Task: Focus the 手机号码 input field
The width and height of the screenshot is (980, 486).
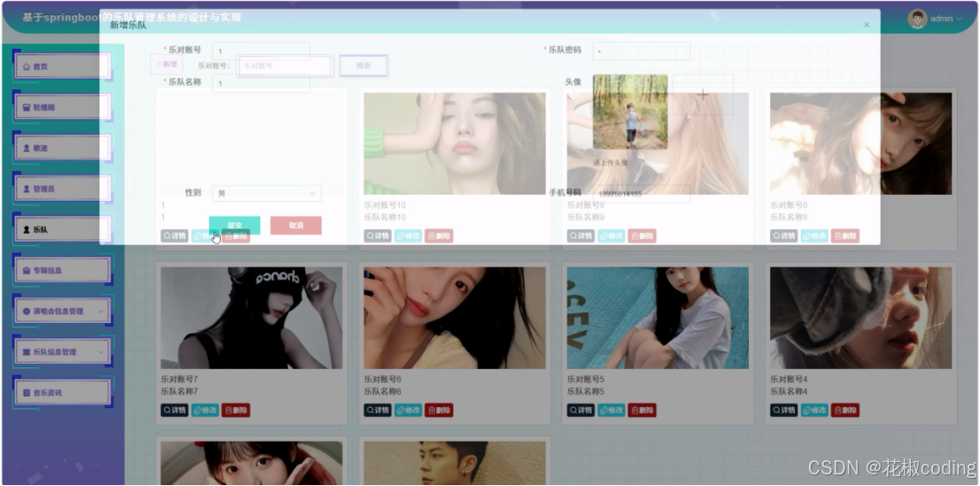Action: (642, 194)
